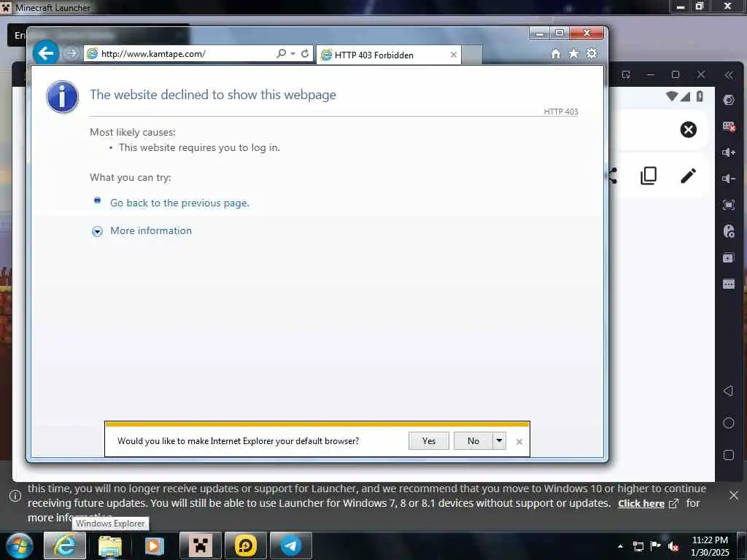
Task: Click 'Go back to the previous page' link
Action: tap(179, 203)
